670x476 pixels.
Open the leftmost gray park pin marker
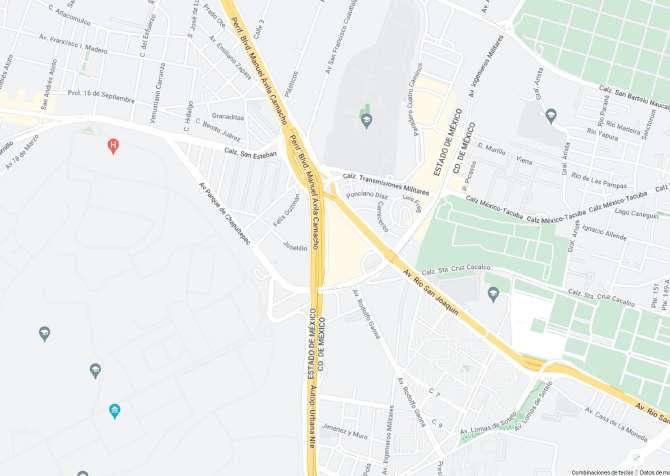(x=44, y=334)
